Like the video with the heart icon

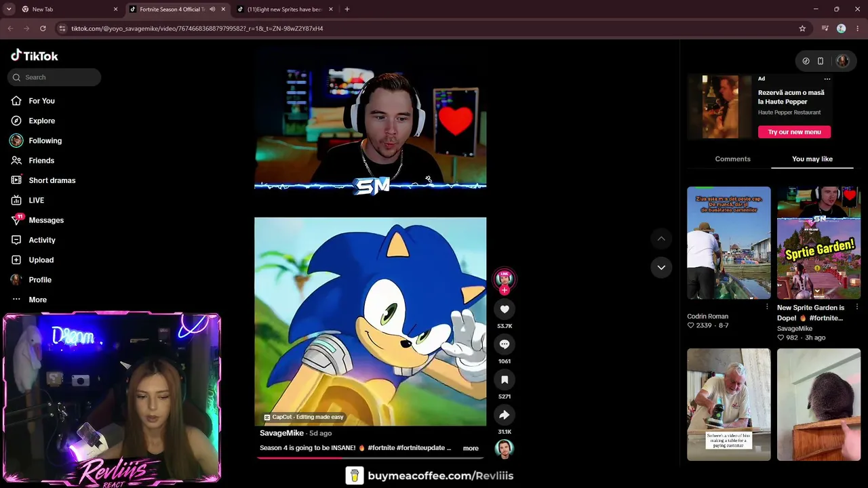click(505, 309)
